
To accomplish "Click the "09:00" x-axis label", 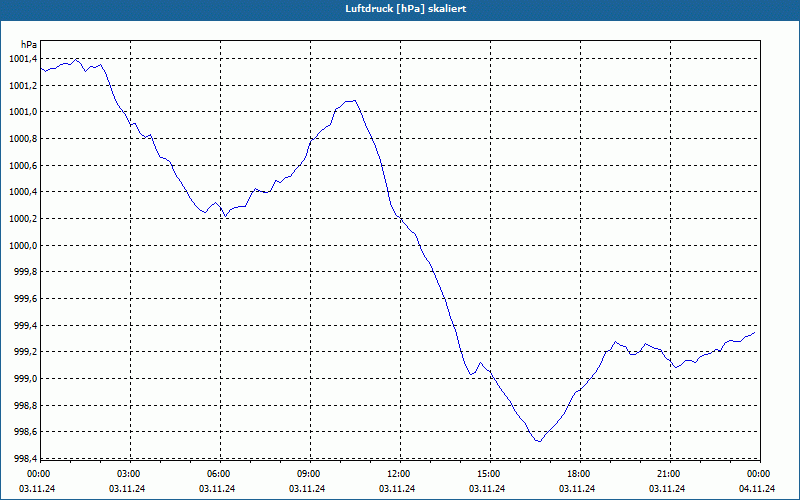I will [x=310, y=474].
